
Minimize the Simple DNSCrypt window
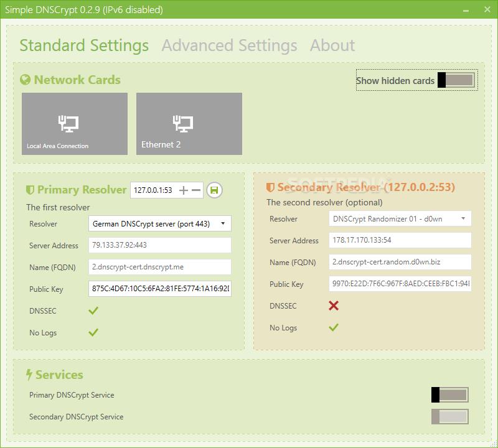pos(466,10)
